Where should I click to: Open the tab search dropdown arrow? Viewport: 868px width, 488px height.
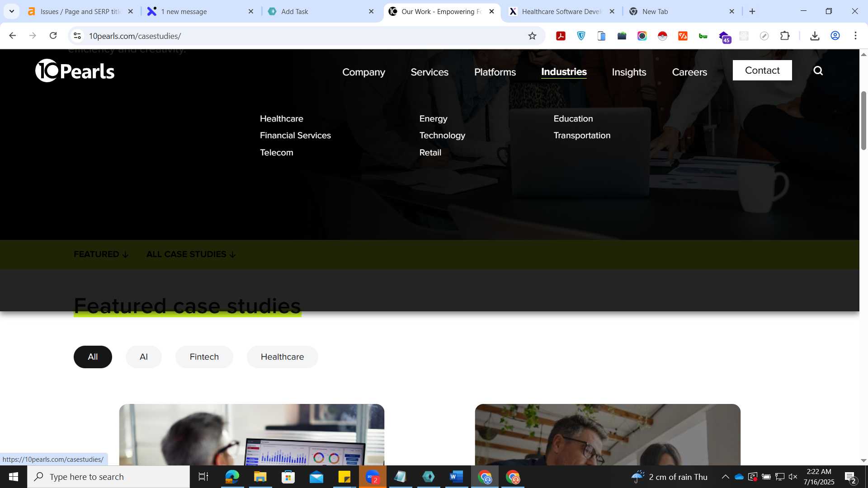(x=12, y=11)
